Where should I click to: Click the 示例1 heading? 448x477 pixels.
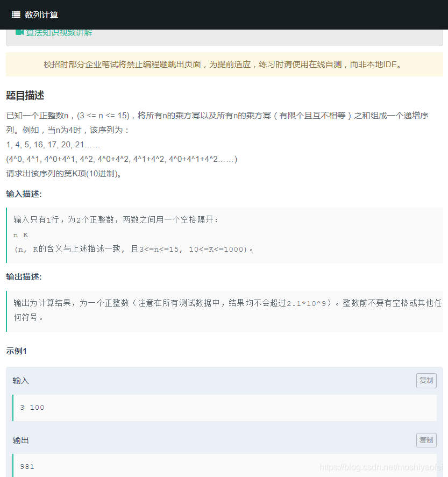tap(17, 351)
